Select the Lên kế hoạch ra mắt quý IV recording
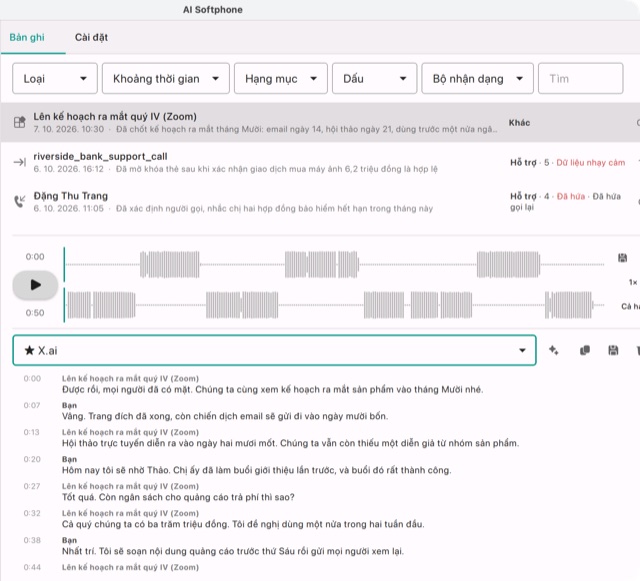Image resolution: width=640 pixels, height=581 pixels. point(320,122)
